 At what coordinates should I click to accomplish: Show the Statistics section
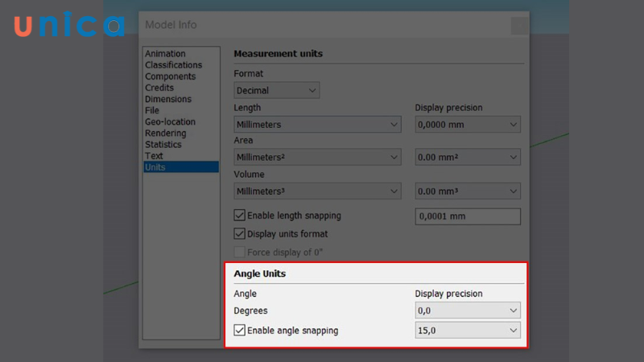click(163, 144)
